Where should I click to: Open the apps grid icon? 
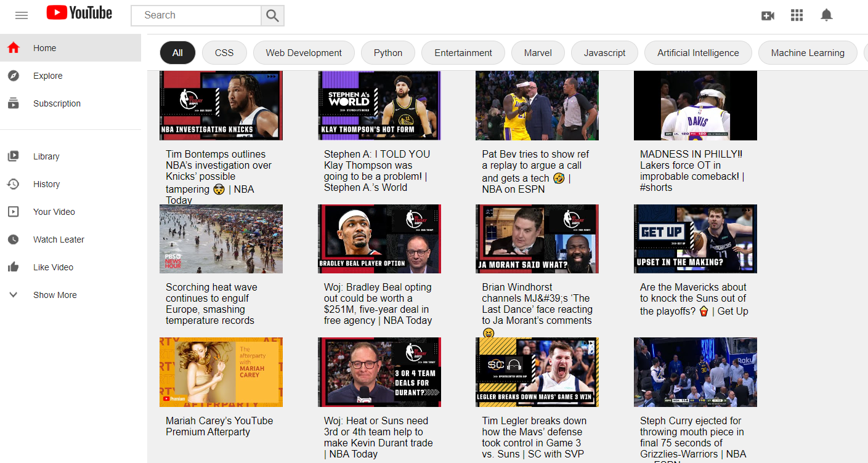click(x=797, y=15)
